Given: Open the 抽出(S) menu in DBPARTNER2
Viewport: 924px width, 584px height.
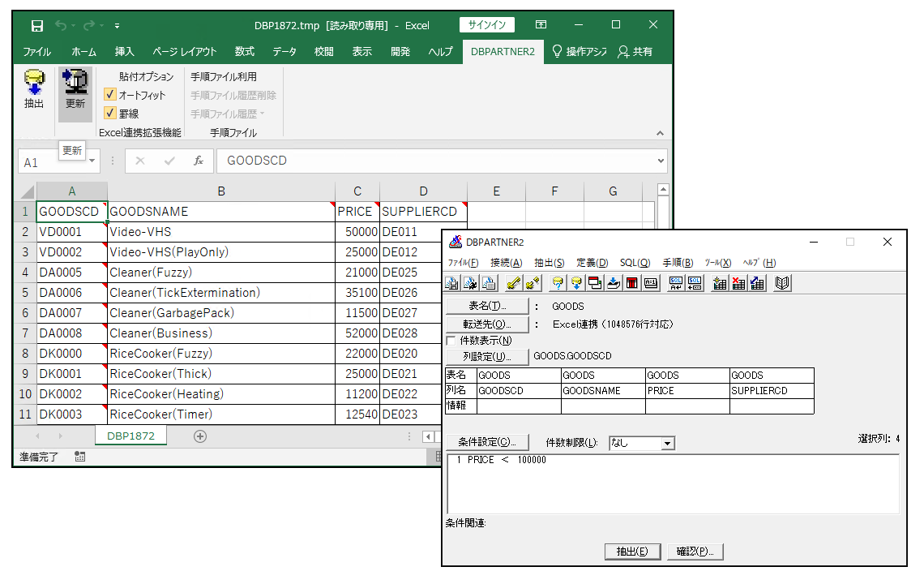Looking at the screenshot, I should tap(550, 263).
